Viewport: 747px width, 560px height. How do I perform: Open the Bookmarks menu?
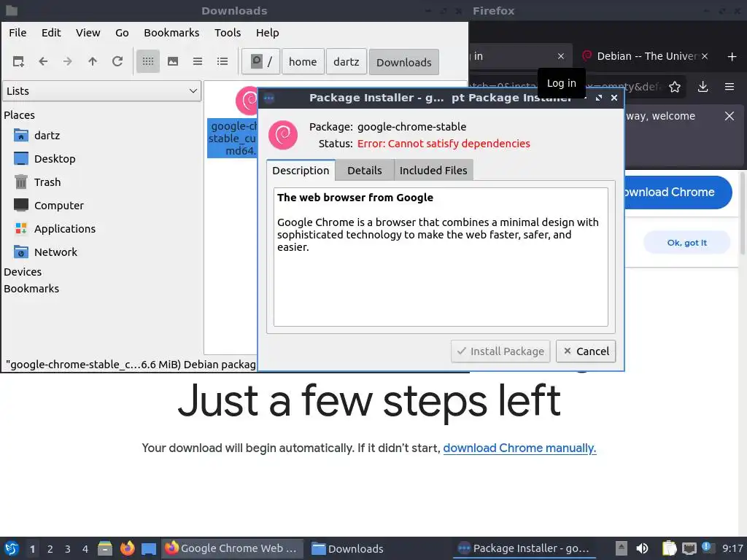171,33
